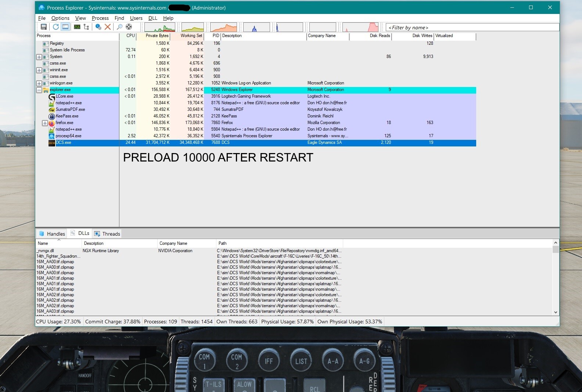Click the red-peak mini graph near filter
Viewport: 582px width, 392px height.
point(360,27)
